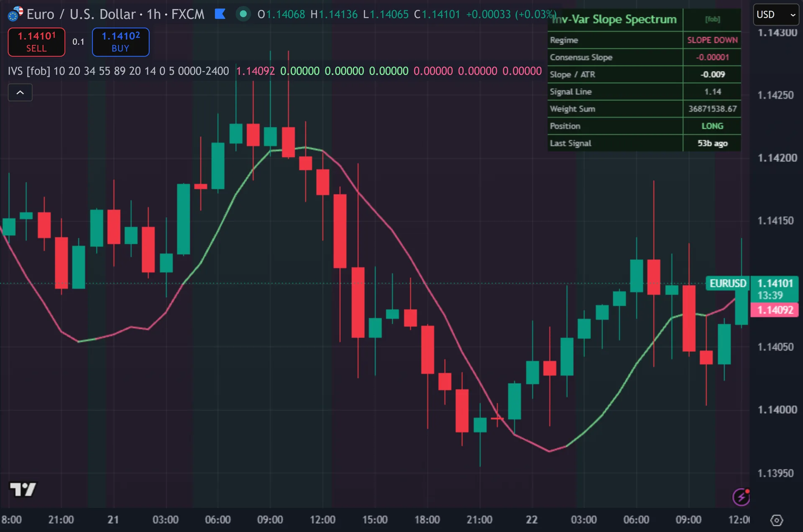
Task: Click the 15:00 time axis label
Action: click(375, 520)
